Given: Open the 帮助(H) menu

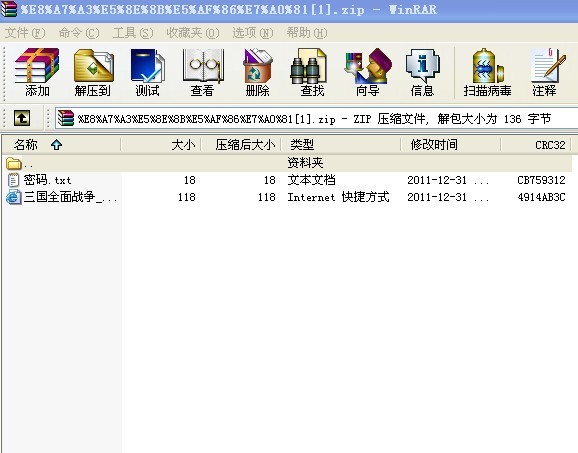Looking at the screenshot, I should coord(307,33).
